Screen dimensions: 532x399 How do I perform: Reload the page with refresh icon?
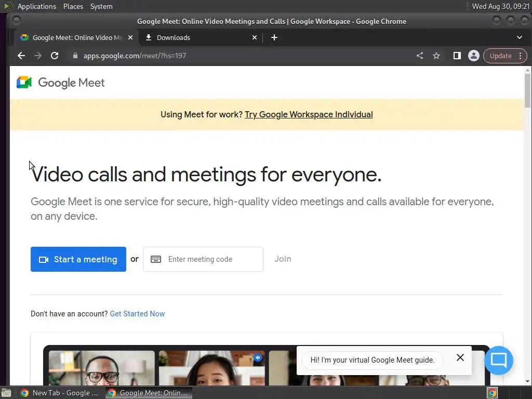(x=55, y=56)
